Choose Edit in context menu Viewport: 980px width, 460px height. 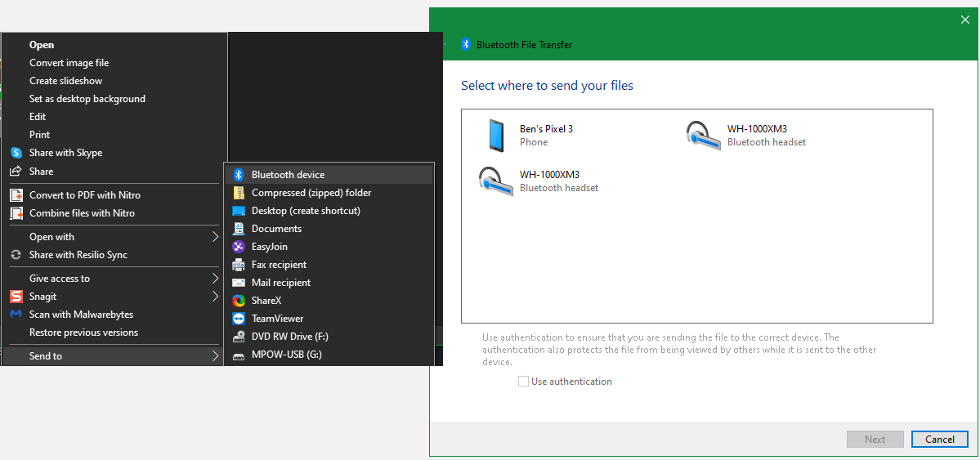(x=38, y=117)
